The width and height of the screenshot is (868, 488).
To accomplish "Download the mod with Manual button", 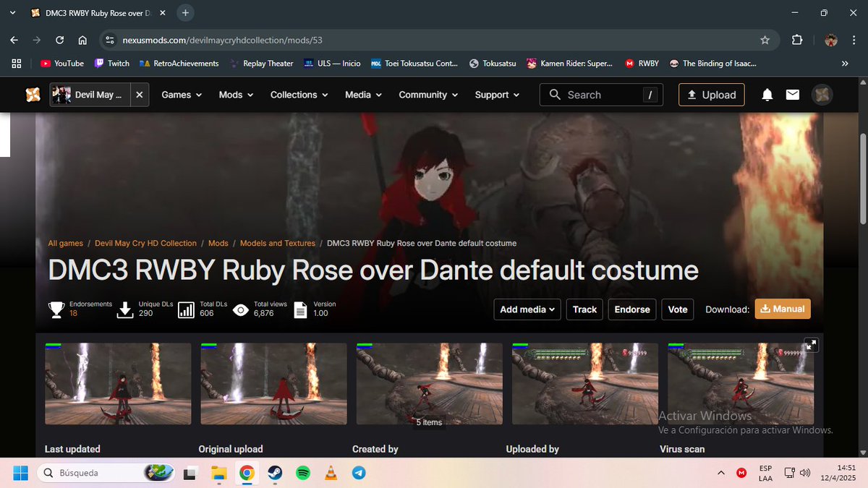I will (x=783, y=309).
